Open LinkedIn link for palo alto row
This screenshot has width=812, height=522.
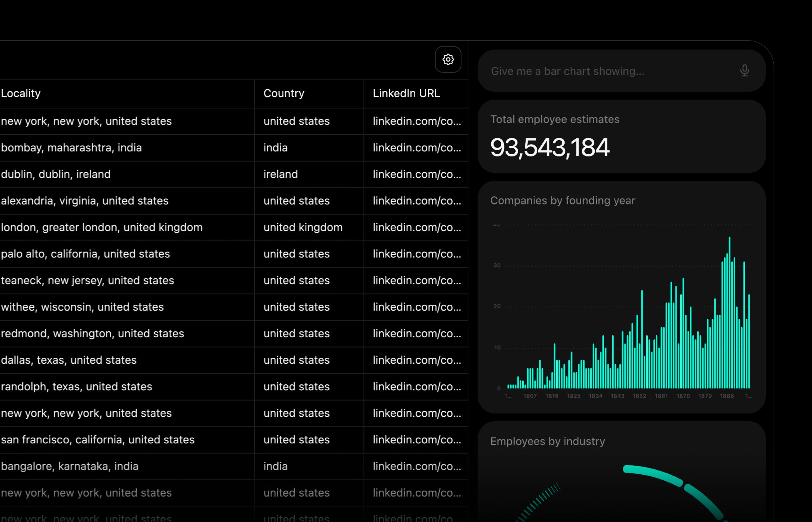pos(416,254)
